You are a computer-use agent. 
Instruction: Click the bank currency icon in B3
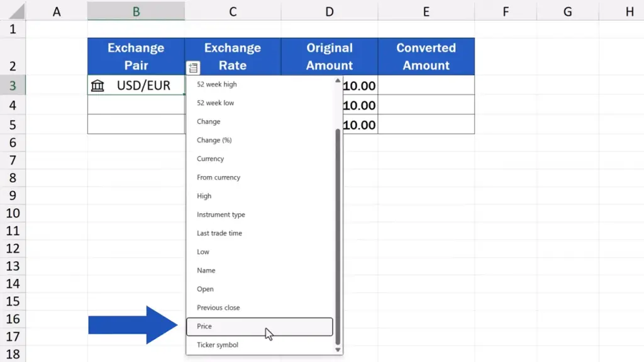97,85
